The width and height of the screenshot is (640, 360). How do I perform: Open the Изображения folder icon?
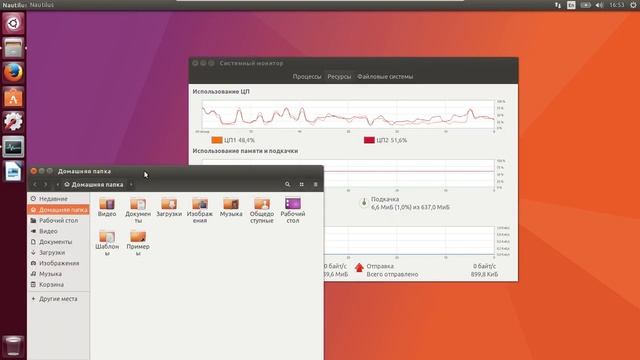[x=200, y=210]
